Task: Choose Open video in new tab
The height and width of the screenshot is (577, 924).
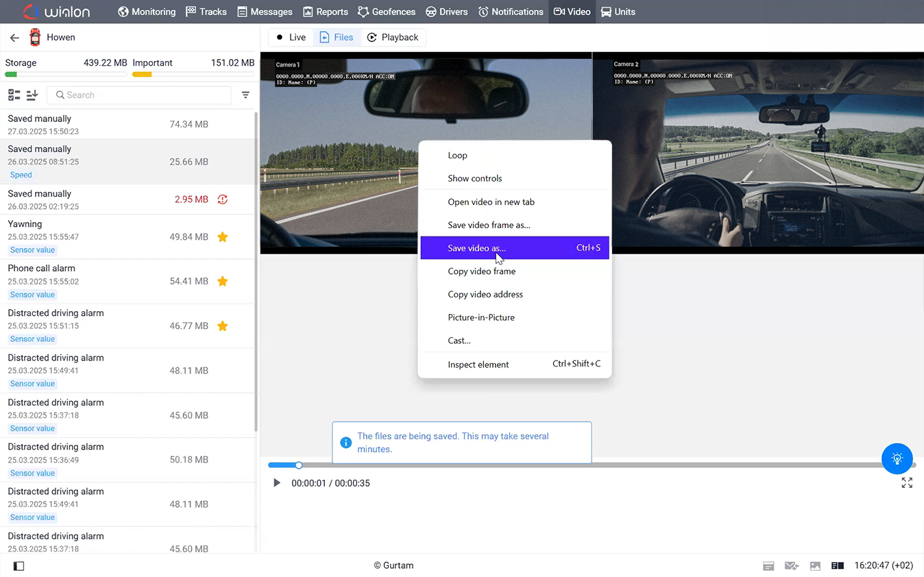Action: tap(515, 202)
